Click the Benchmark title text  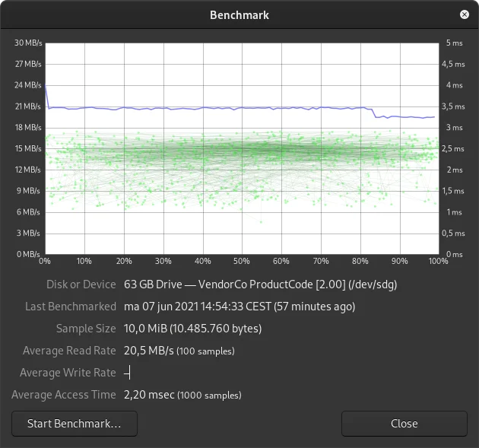pos(239,15)
